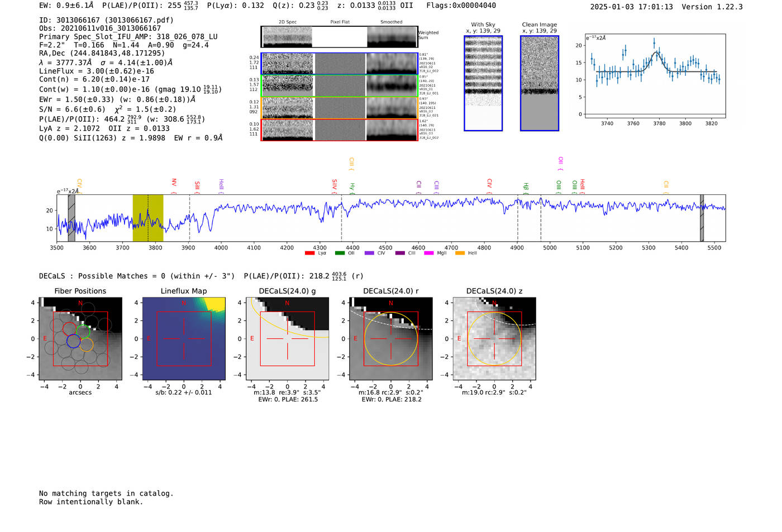The width and height of the screenshot is (782, 532).
Task: Click the emission line Gaussian fit plot
Action: click(655, 76)
